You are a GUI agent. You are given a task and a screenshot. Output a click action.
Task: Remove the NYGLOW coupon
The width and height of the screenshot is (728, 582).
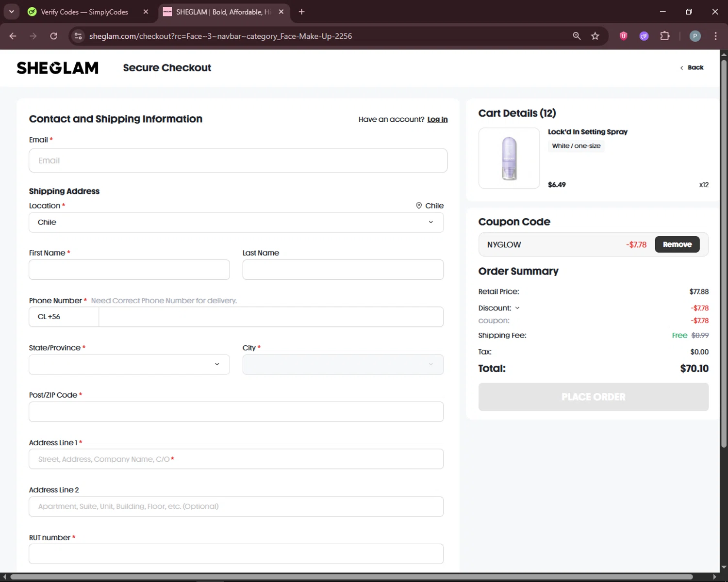click(x=677, y=244)
